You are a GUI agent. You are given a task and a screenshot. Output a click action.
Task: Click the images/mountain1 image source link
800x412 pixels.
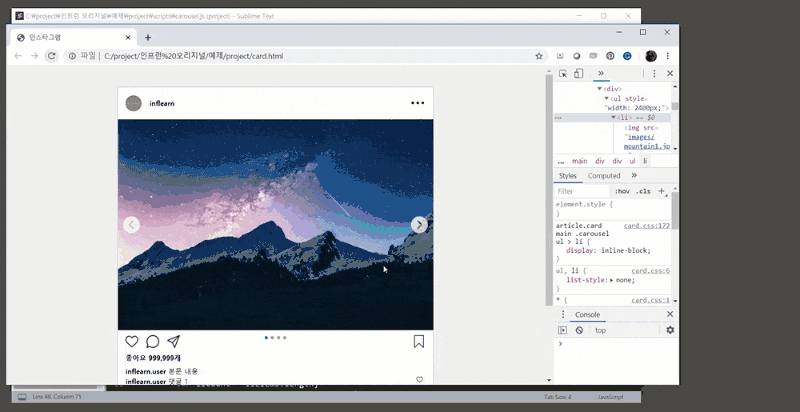tap(646, 142)
